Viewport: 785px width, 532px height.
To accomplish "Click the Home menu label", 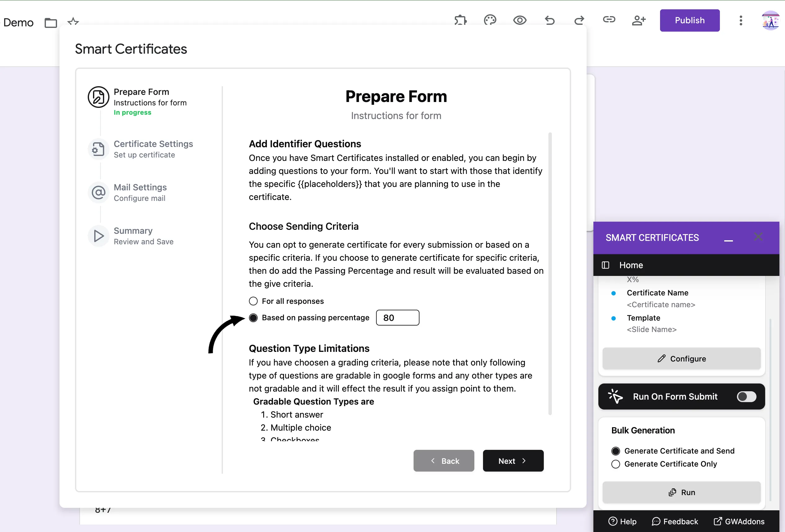I will pos(631,265).
